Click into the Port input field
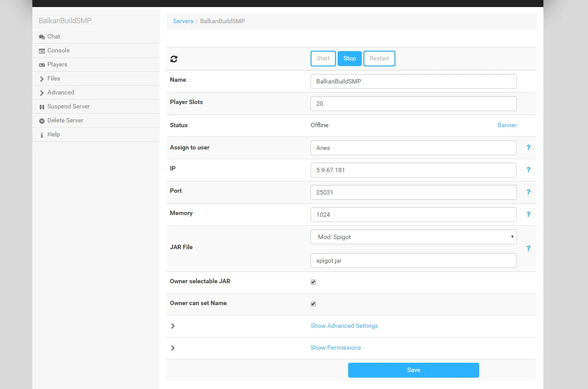Screen dimensions: 588x389 pos(413,192)
